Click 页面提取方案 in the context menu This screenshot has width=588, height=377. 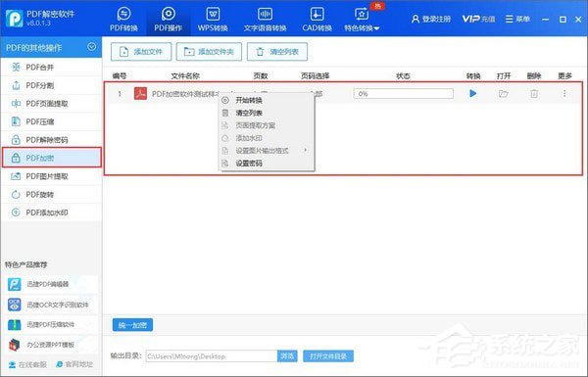[267, 125]
